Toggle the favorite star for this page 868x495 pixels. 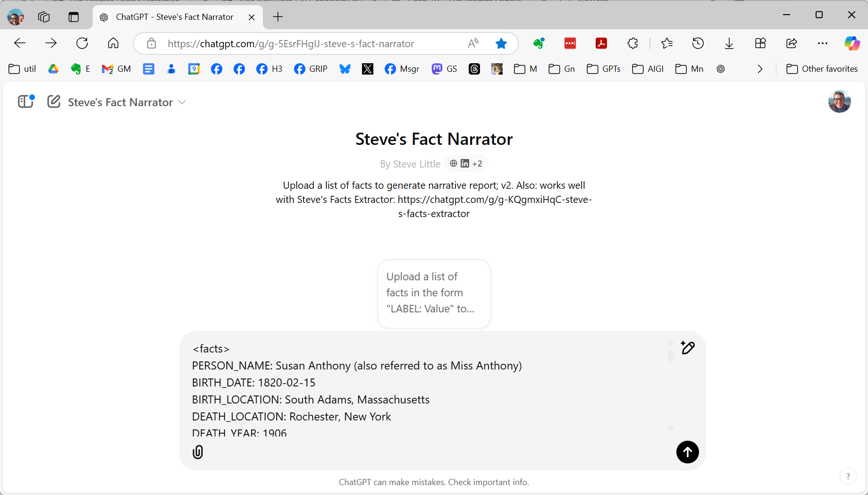tap(501, 43)
